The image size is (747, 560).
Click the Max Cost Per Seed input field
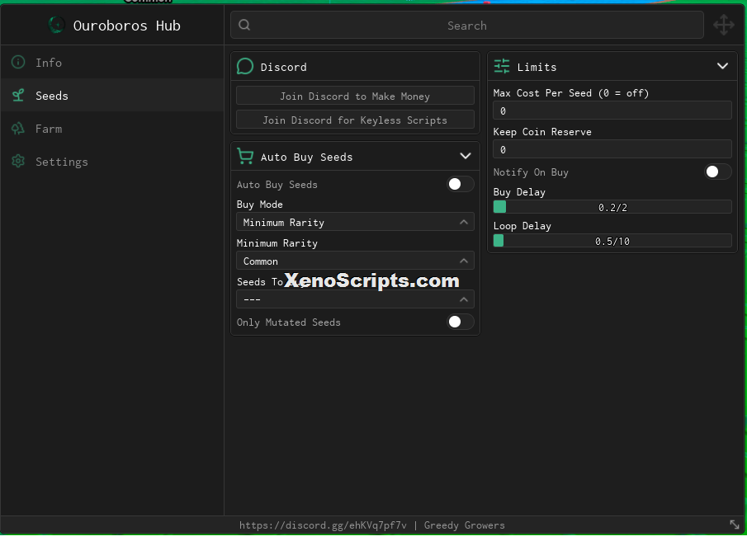pyautogui.click(x=612, y=111)
